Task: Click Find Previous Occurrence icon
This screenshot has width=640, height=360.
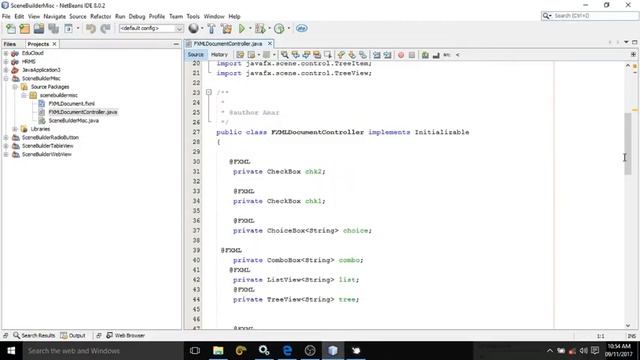Action: (296, 55)
